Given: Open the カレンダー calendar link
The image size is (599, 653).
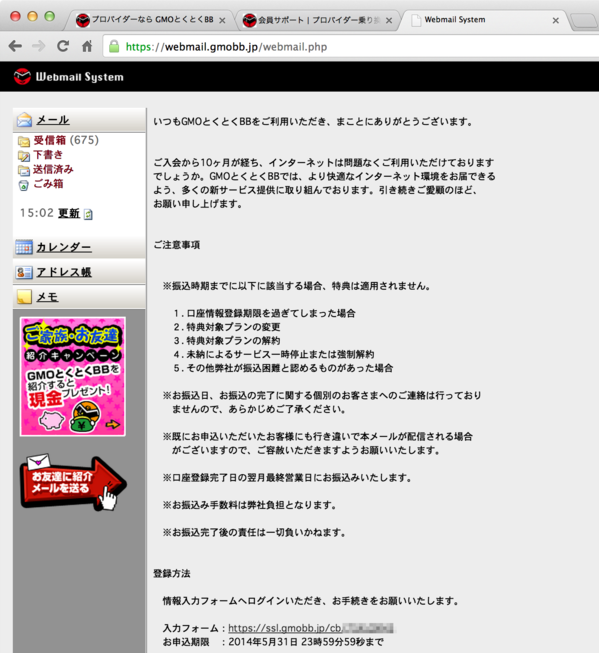Looking at the screenshot, I should [x=64, y=247].
